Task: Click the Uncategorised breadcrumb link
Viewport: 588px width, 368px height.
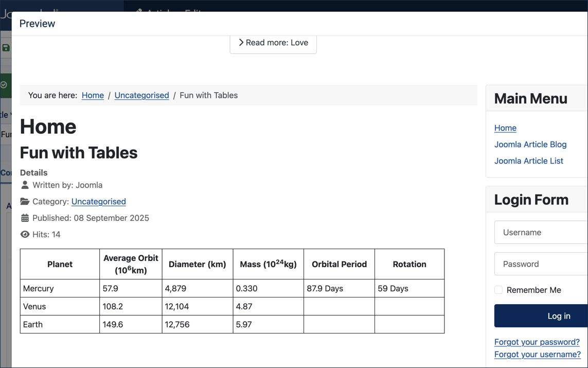Action: pos(141,95)
